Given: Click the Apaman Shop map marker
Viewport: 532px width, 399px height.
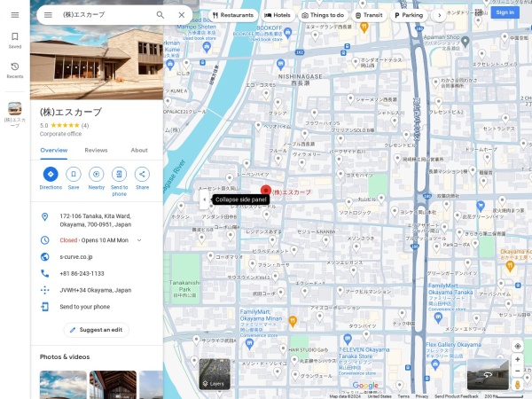Looking at the screenshot, I should 465,42.
